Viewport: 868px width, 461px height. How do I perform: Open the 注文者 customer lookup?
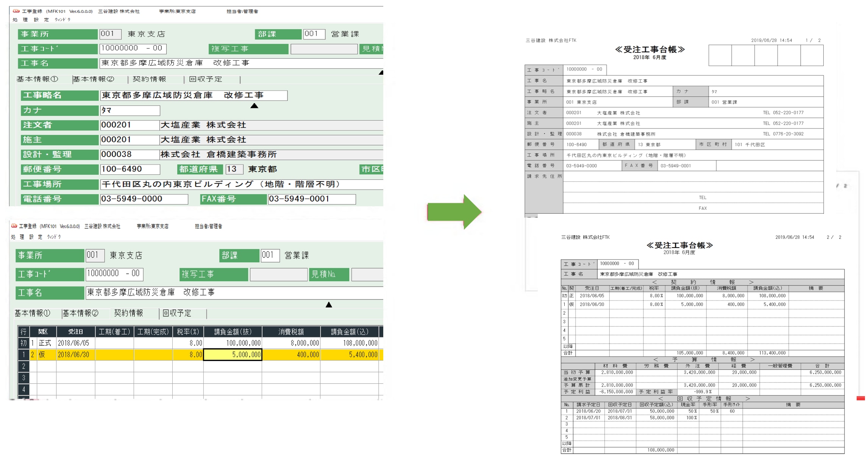pos(59,125)
